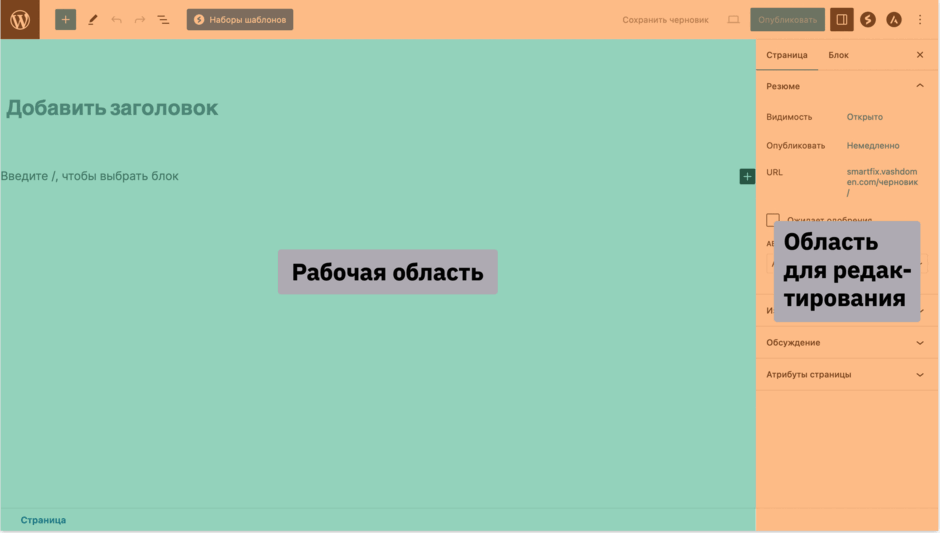Click the Страница breadcrumb in footer
940x533 pixels.
[x=43, y=520]
